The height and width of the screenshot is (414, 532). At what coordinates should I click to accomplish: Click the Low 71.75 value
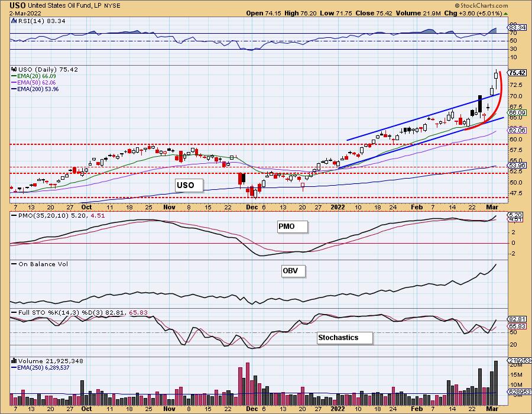[336, 13]
